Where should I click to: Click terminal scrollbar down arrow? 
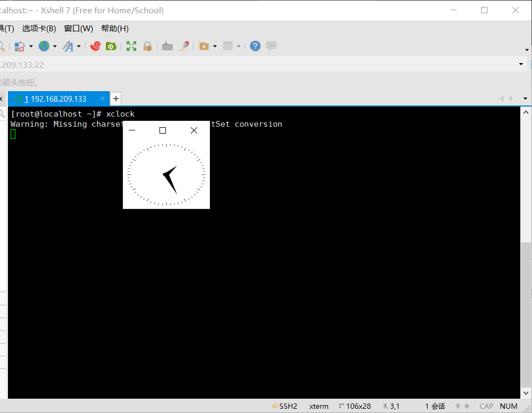pos(526,393)
